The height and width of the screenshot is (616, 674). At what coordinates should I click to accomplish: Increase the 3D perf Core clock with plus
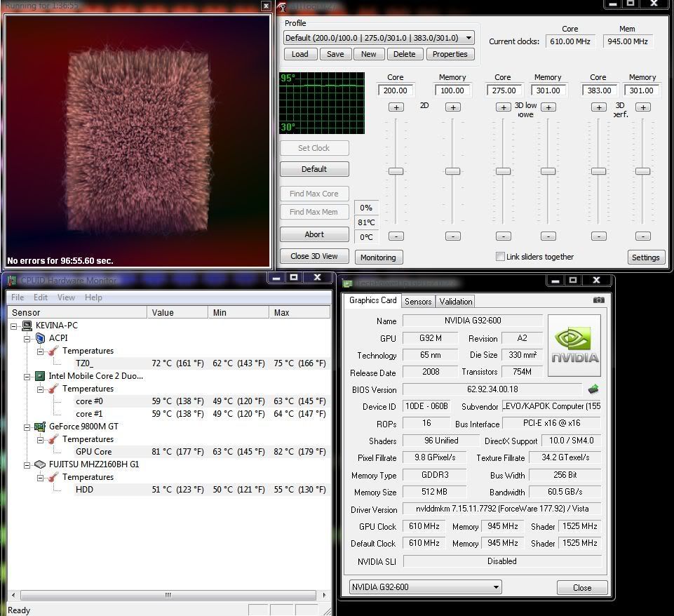pyautogui.click(x=599, y=107)
